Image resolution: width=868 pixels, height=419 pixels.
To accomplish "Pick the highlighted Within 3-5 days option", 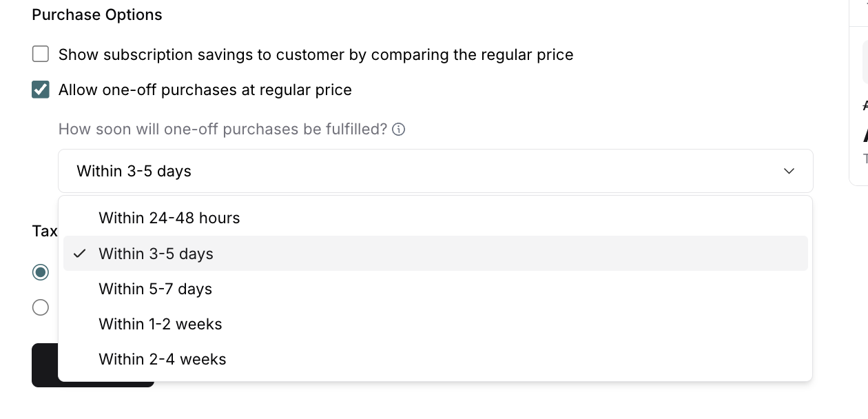I will point(156,254).
